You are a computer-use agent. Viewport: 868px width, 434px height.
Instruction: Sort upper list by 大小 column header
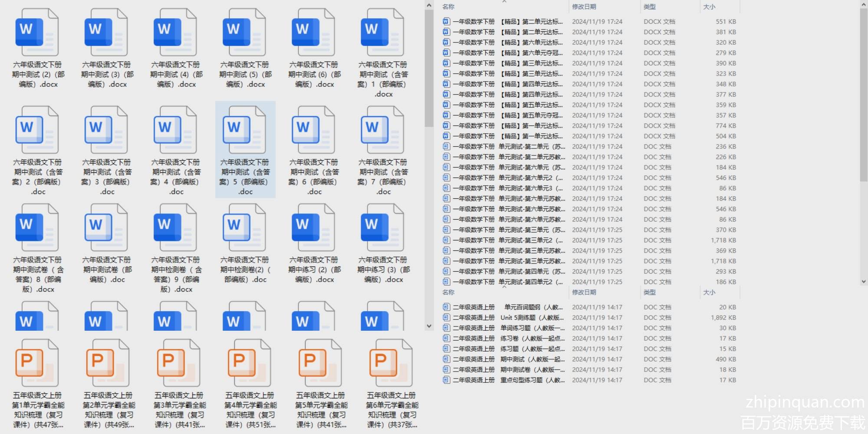(x=709, y=7)
